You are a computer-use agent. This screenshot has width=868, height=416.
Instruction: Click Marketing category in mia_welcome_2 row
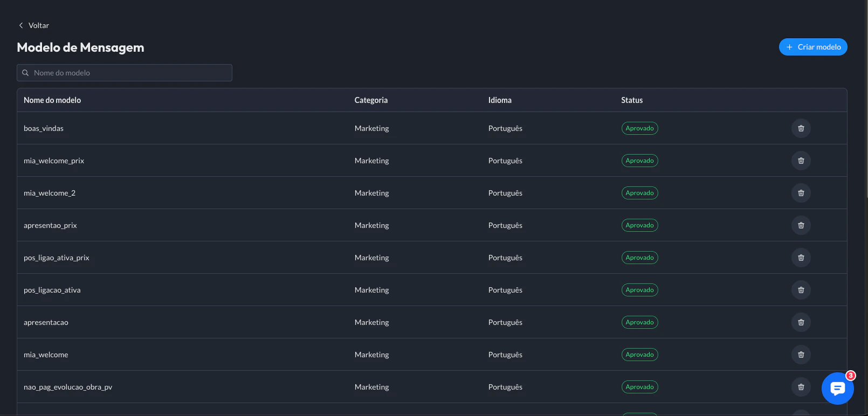tap(371, 193)
